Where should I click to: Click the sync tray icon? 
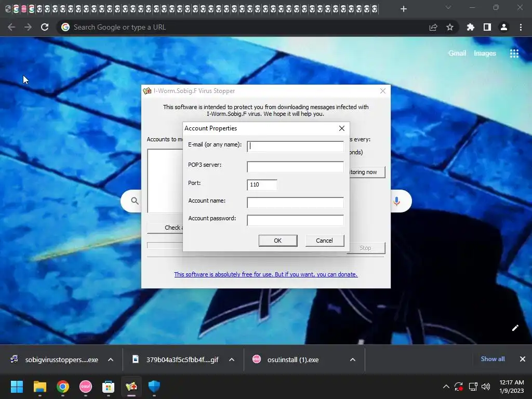[x=459, y=387]
